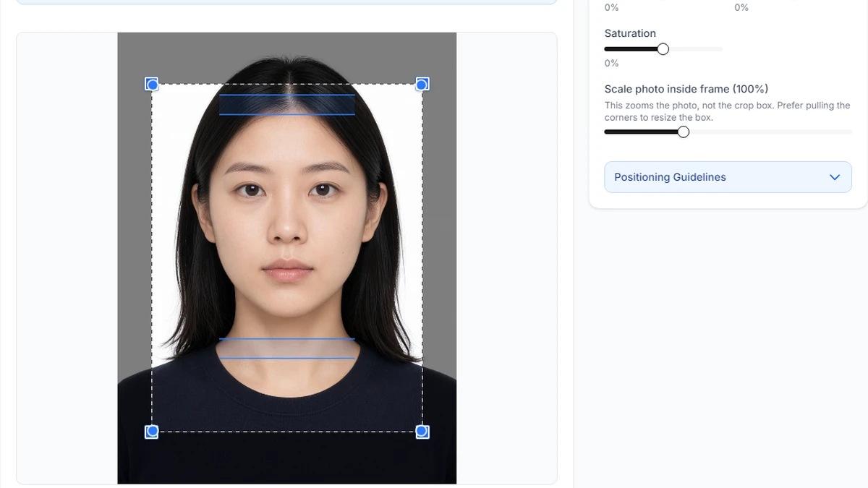Click the portrait photo inside crop box

coord(287,258)
